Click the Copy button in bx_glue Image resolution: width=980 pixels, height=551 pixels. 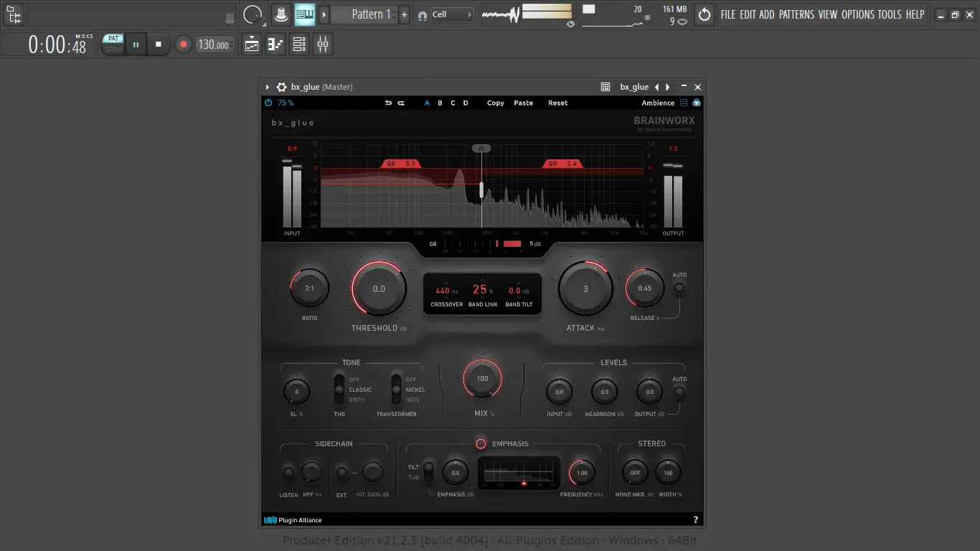(494, 103)
